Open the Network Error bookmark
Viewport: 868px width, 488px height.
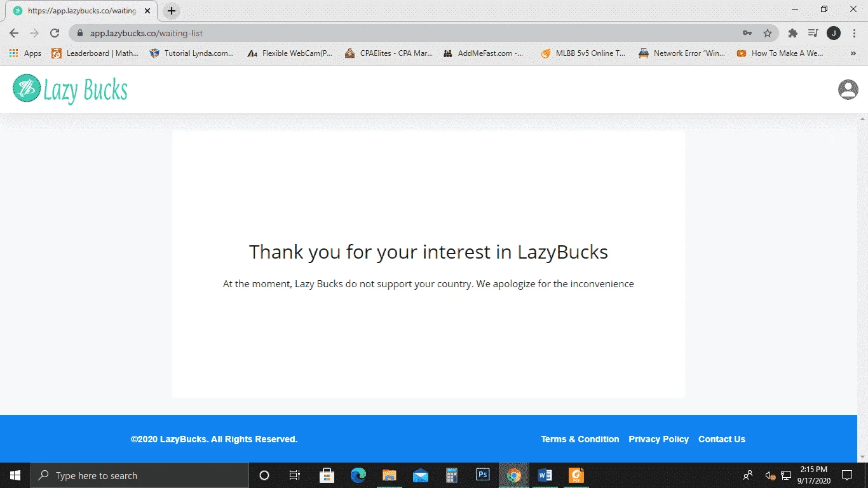pos(682,53)
